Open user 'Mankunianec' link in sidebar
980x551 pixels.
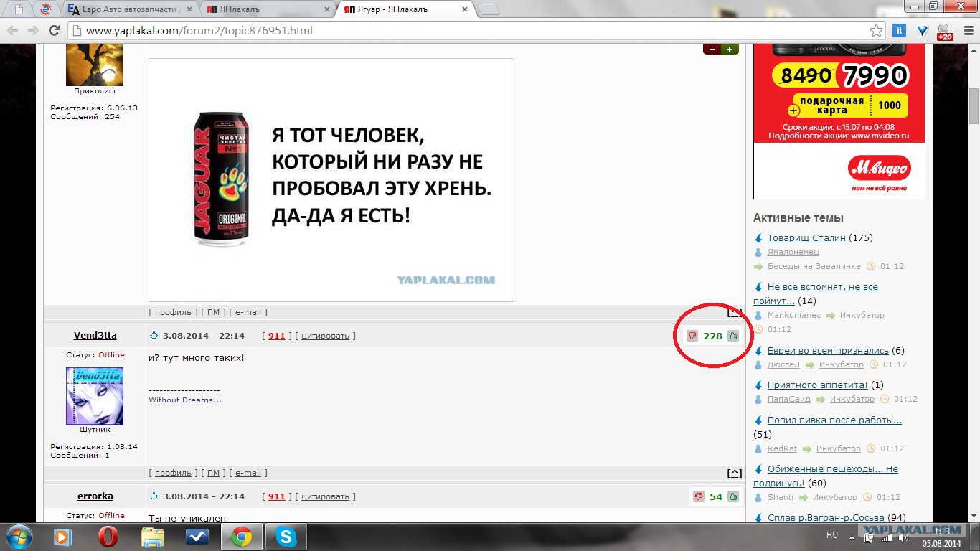coord(794,315)
